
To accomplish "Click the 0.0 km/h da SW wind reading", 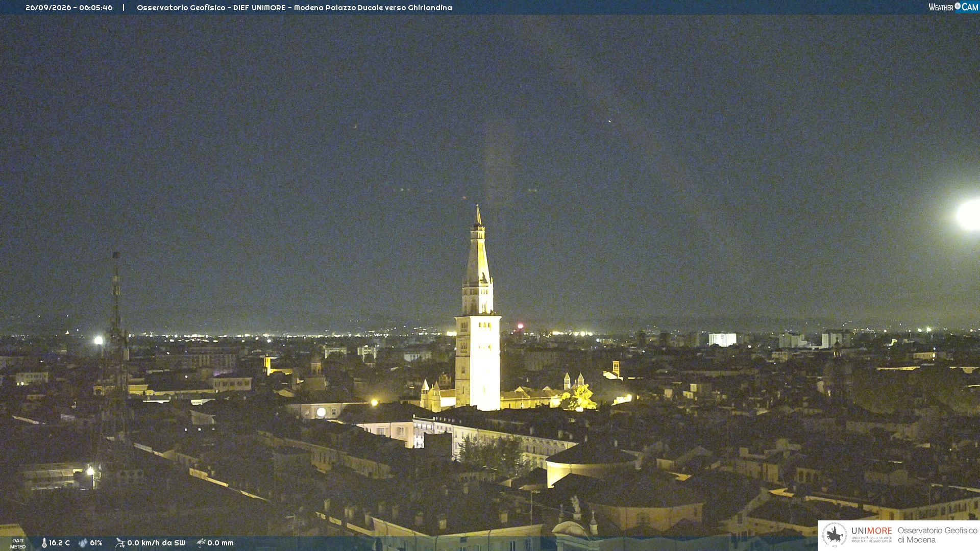I will pos(156,543).
